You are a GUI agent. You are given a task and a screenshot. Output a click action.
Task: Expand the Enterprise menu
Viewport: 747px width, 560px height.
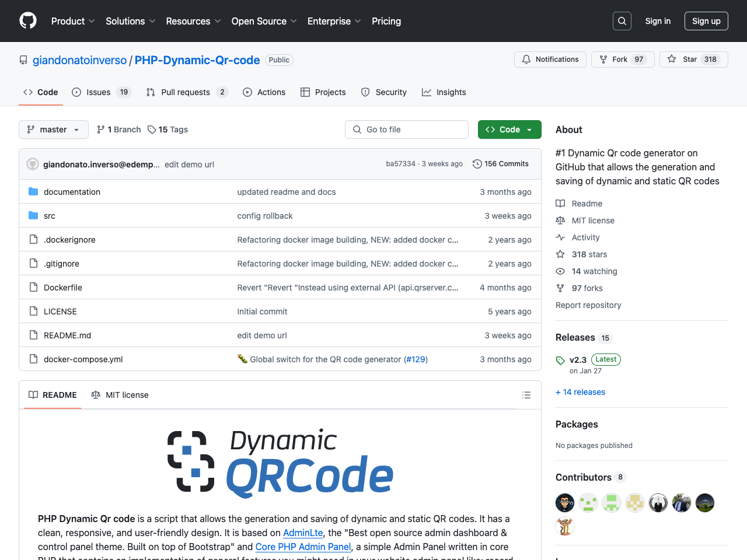(334, 21)
